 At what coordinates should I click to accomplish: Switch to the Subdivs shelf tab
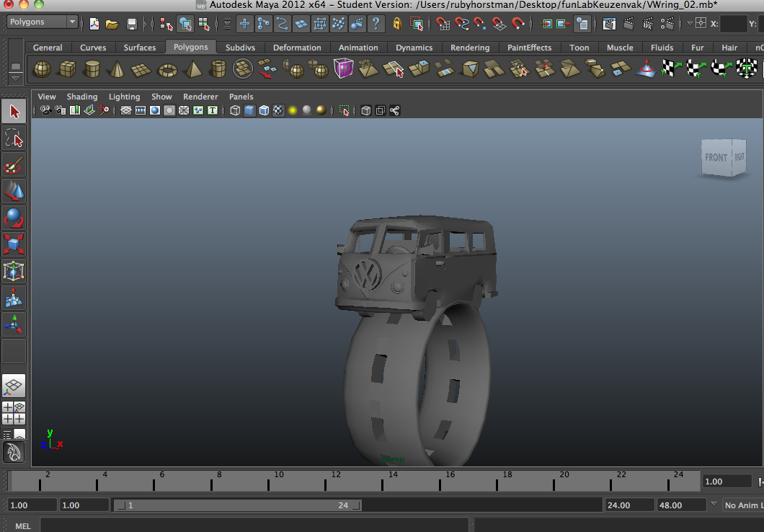tap(240, 47)
